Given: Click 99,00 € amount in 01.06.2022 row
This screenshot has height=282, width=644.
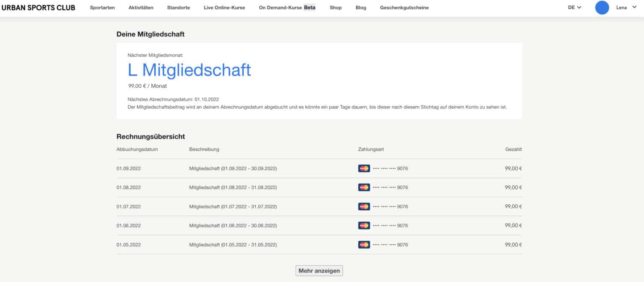Looking at the screenshot, I should pyautogui.click(x=513, y=225).
